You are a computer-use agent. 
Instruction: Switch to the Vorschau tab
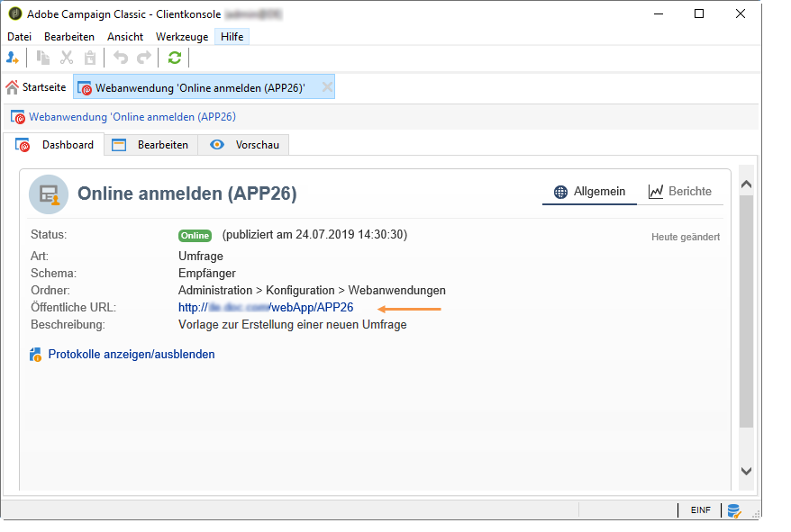point(243,145)
